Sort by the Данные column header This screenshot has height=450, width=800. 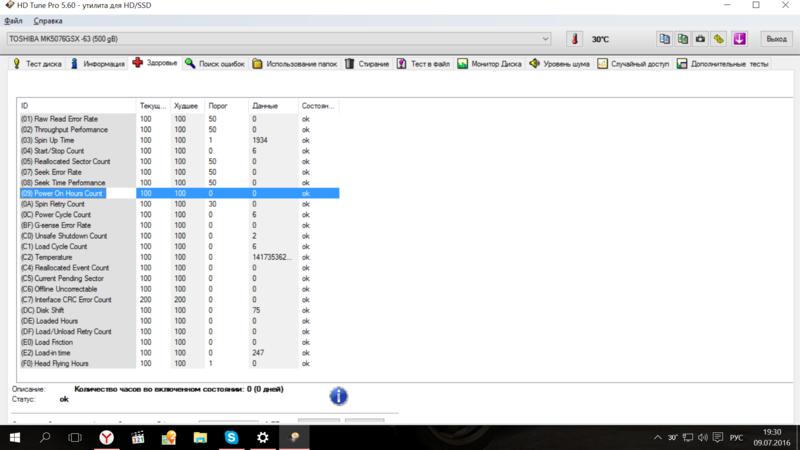pos(273,106)
